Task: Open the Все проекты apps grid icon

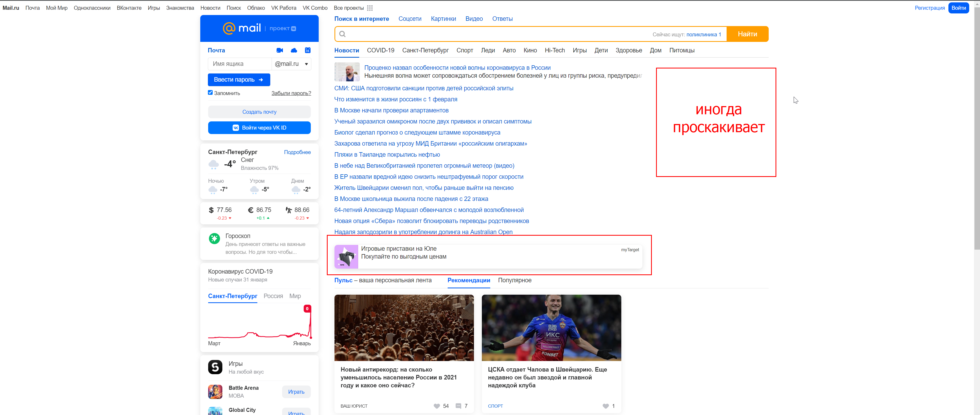Action: [369, 8]
